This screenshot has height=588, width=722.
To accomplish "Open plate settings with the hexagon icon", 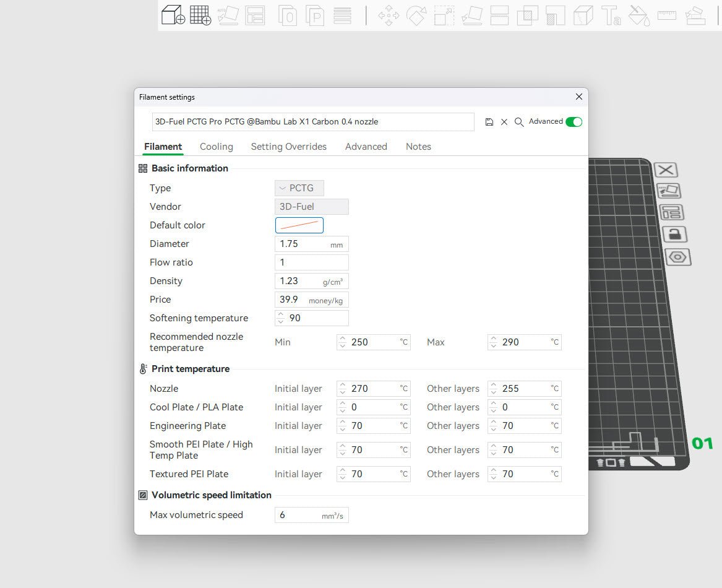I will [677, 257].
